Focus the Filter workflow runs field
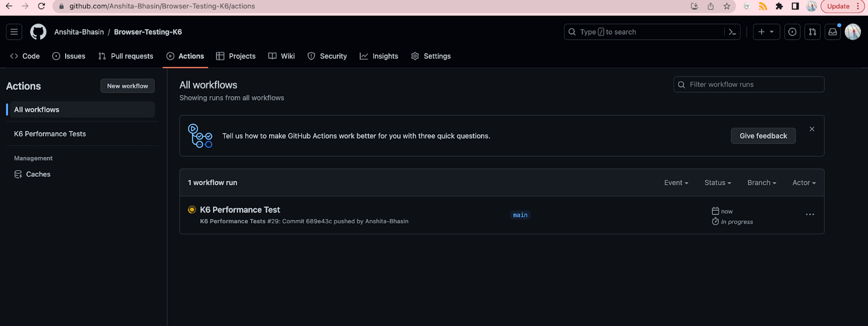The height and width of the screenshot is (326, 868). 749,85
